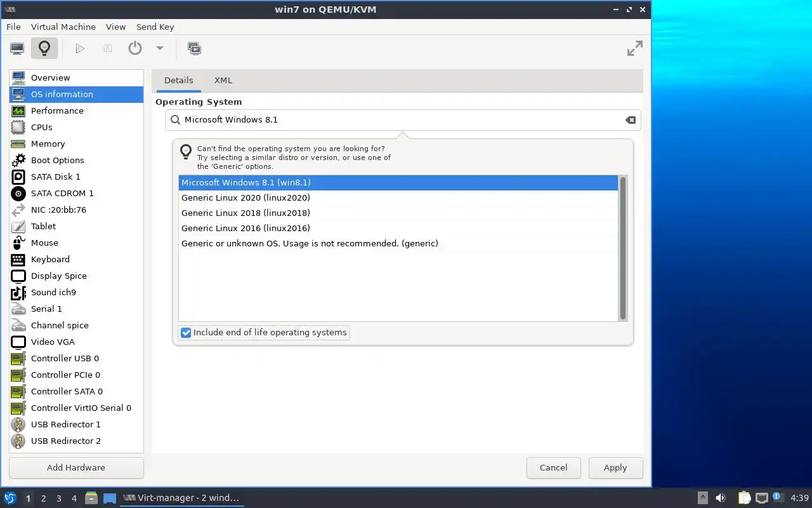Switch to workspace 2

[x=44, y=498]
